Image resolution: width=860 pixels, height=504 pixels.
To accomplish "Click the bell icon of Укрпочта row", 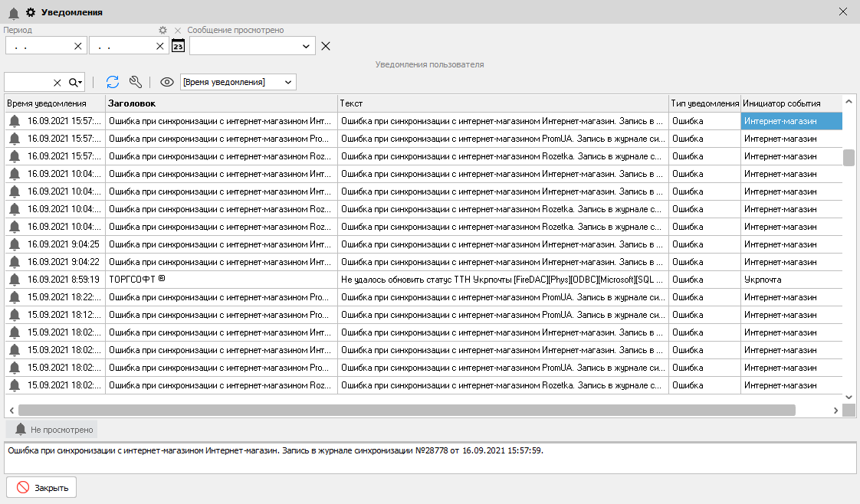I will pyautogui.click(x=15, y=280).
